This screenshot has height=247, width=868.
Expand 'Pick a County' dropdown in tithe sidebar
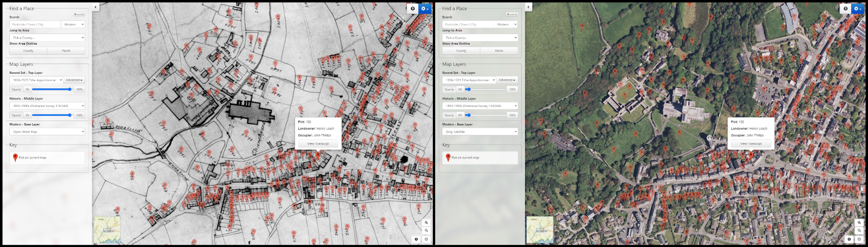(47, 37)
